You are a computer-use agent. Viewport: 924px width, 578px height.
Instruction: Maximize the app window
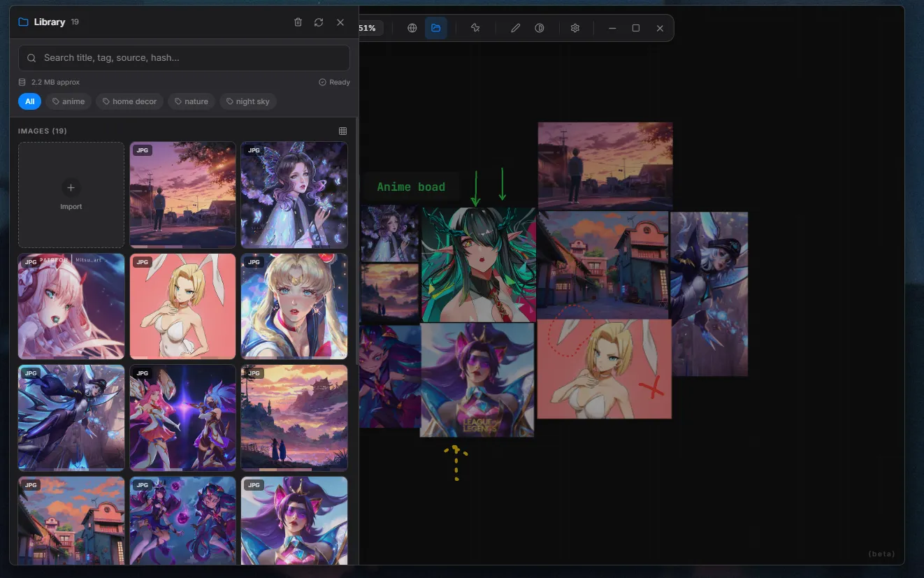[x=636, y=28]
